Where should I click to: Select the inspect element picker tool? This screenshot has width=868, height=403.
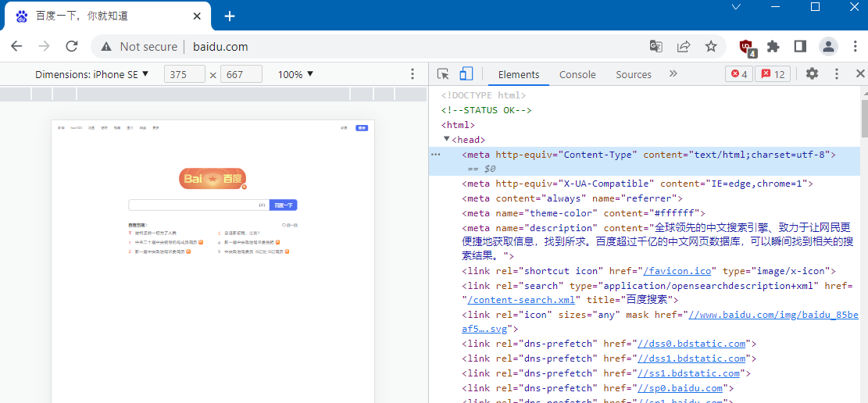pyautogui.click(x=443, y=74)
